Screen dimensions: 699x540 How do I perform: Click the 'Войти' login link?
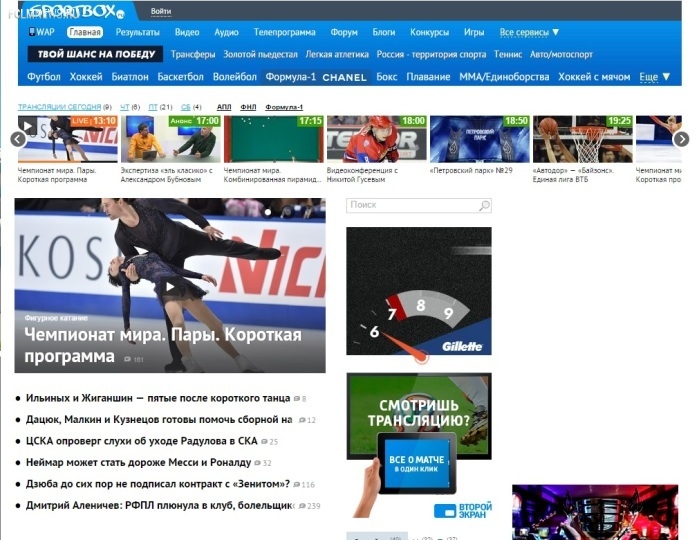coord(160,12)
